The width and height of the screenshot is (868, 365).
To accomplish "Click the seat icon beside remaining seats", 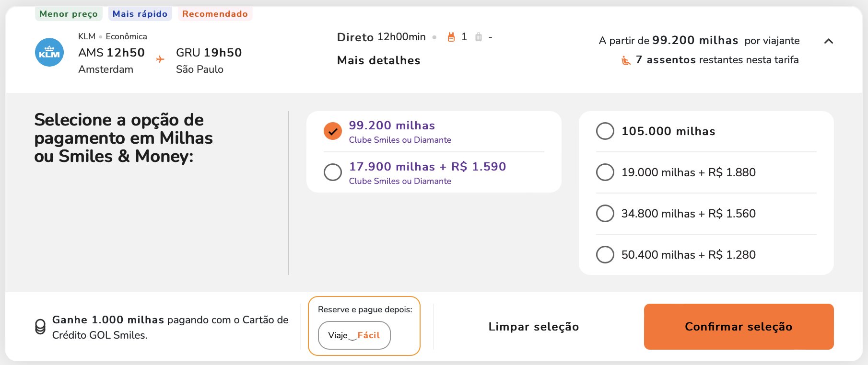I will [x=626, y=60].
